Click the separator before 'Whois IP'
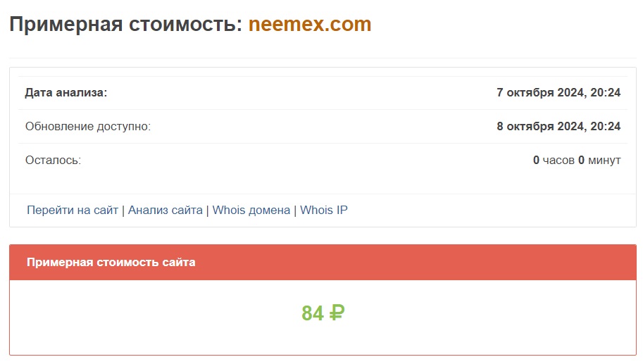 pyautogui.click(x=295, y=210)
